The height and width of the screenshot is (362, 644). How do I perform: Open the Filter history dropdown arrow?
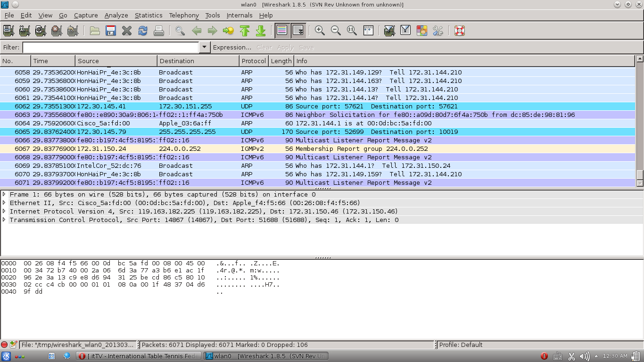coord(204,47)
